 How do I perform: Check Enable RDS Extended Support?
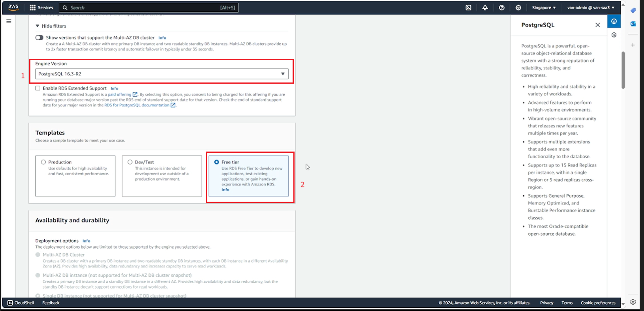[38, 88]
